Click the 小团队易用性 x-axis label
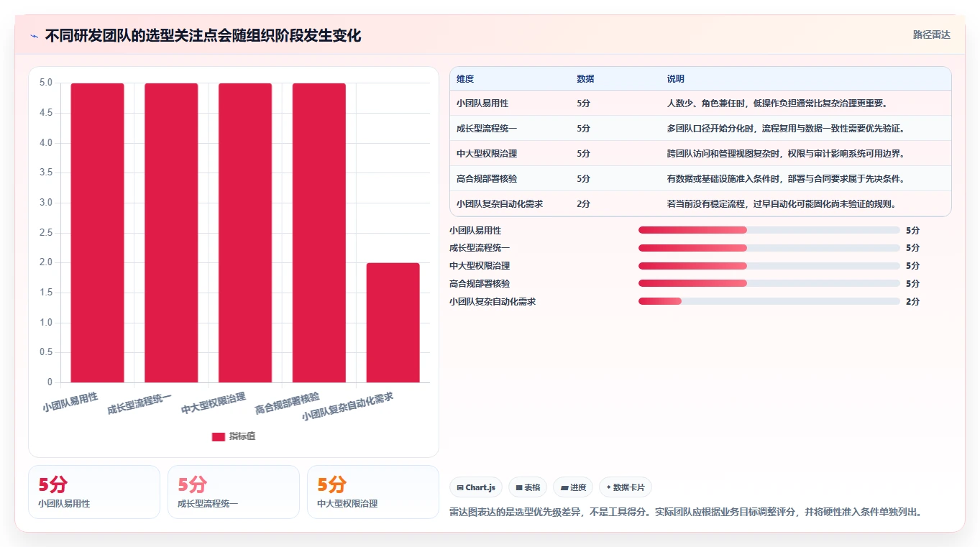This screenshot has width=980, height=547. [70, 402]
